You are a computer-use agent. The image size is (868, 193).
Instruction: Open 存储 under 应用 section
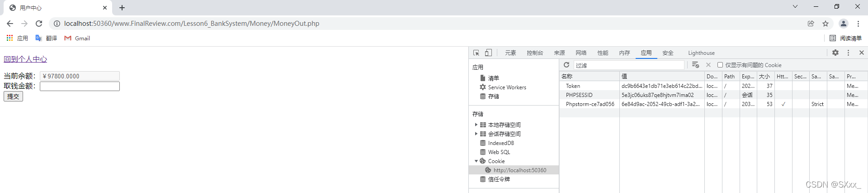[x=494, y=96]
